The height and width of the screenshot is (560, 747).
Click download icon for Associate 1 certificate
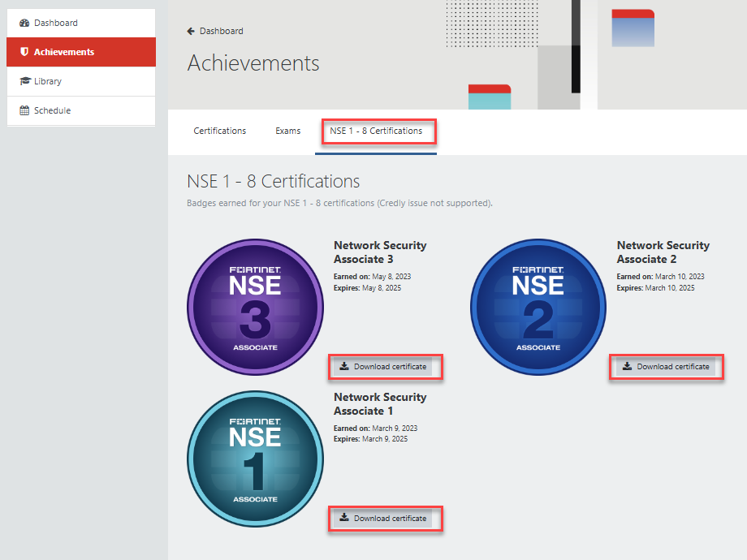click(x=344, y=518)
